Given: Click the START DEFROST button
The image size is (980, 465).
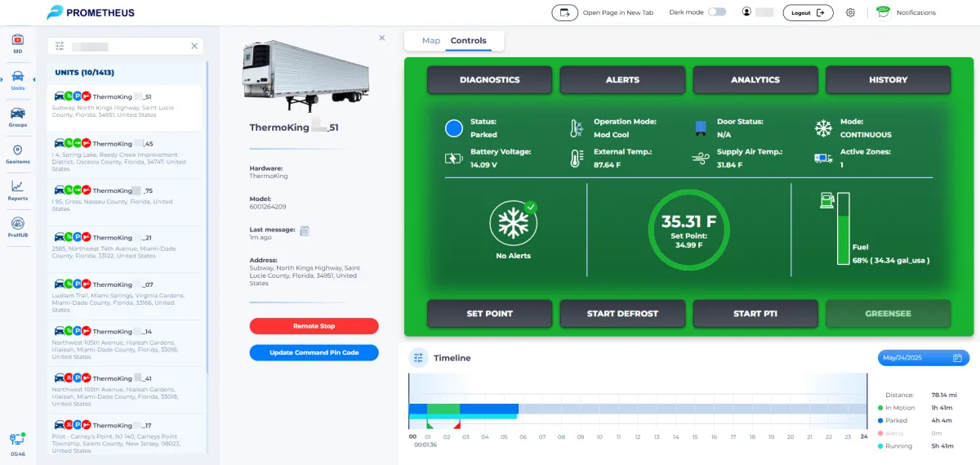Looking at the screenshot, I should coord(622,314).
